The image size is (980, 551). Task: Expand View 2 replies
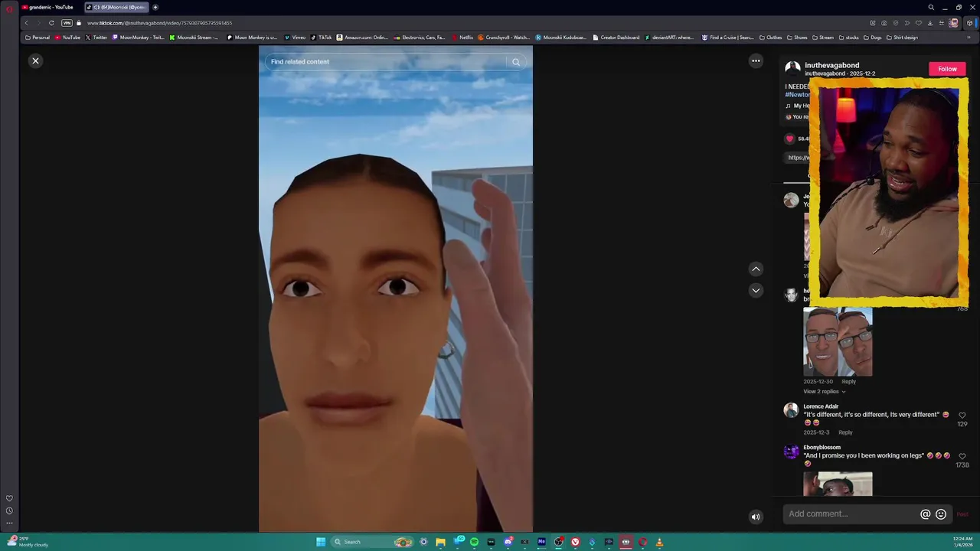825,391
